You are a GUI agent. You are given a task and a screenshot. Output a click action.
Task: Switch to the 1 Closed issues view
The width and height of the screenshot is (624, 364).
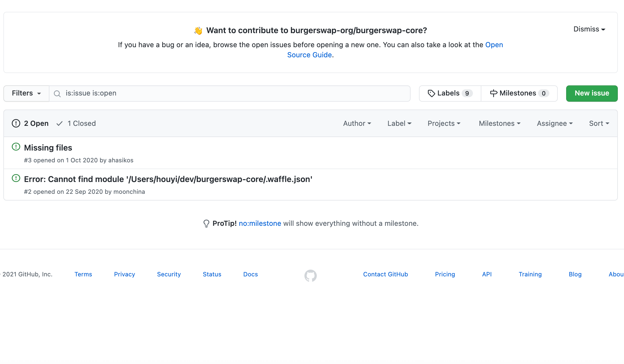click(x=76, y=123)
